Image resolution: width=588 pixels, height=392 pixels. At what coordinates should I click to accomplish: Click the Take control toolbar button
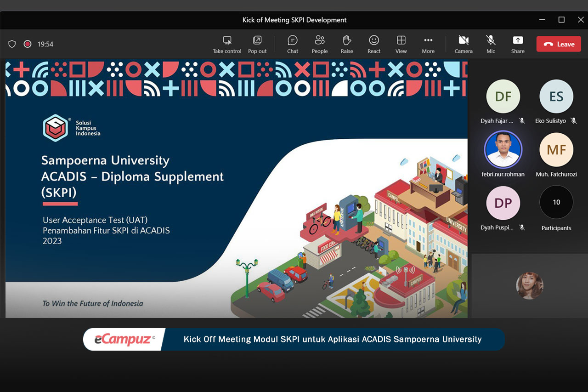(x=227, y=45)
